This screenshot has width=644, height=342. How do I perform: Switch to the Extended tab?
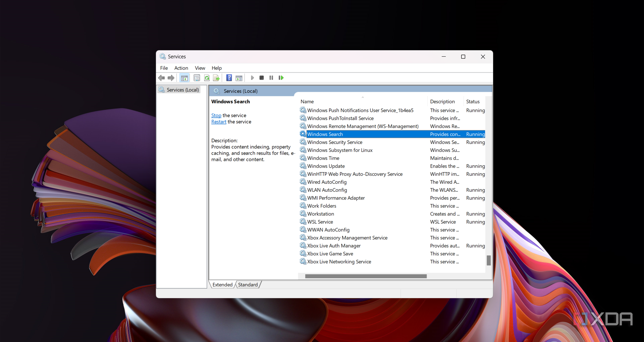(x=222, y=285)
